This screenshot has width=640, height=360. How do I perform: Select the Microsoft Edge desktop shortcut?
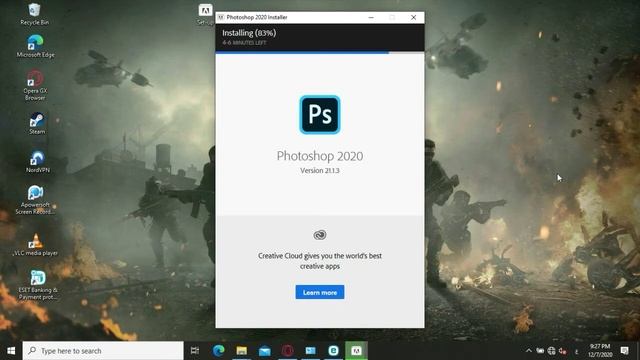36,46
